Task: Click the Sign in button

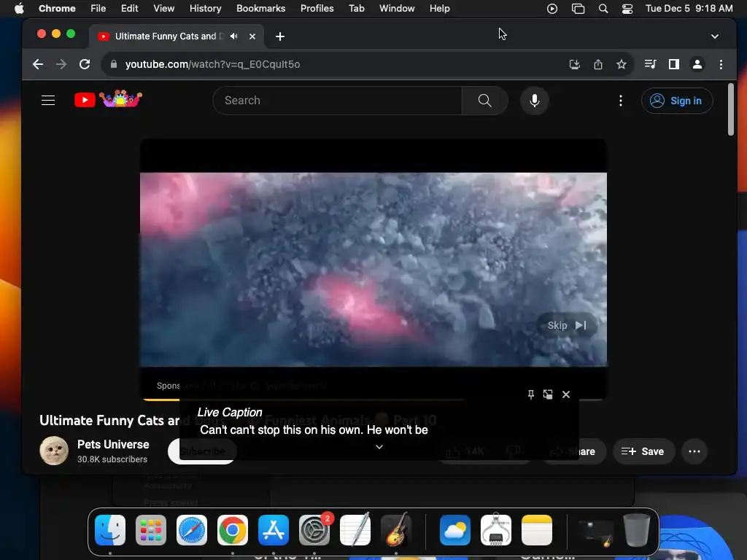Action: point(677,101)
